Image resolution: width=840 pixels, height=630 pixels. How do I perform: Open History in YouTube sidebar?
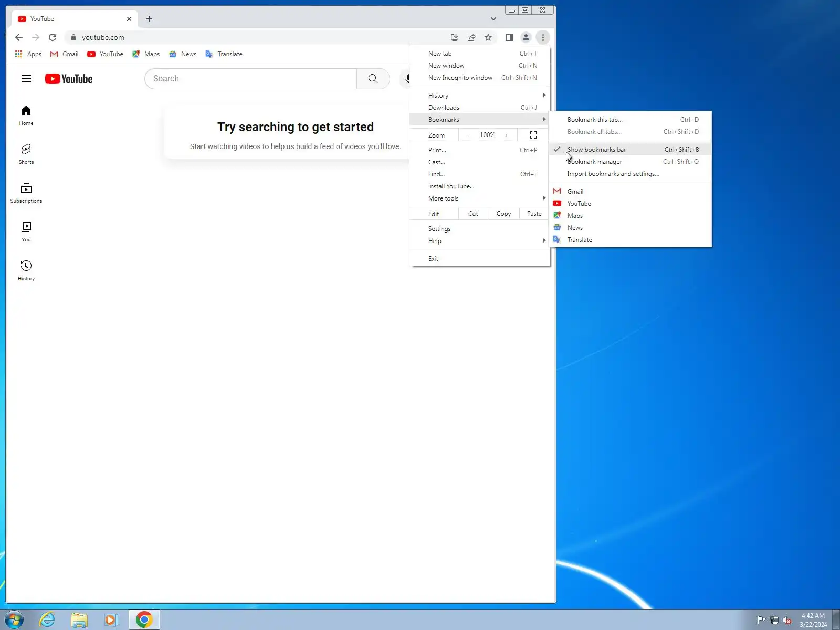26,271
